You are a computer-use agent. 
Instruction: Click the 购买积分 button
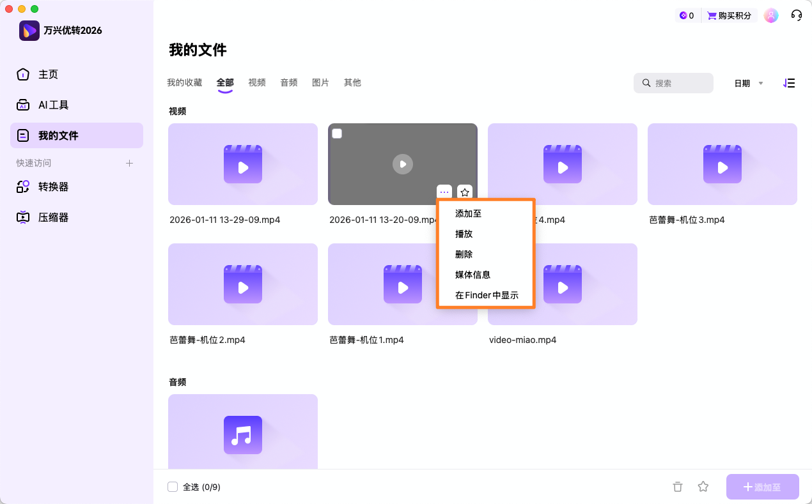[729, 15]
